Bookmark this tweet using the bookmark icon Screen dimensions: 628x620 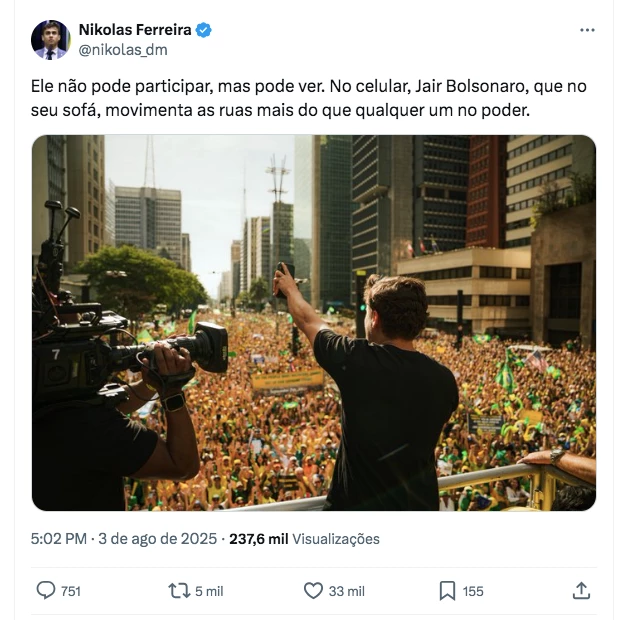(x=447, y=591)
